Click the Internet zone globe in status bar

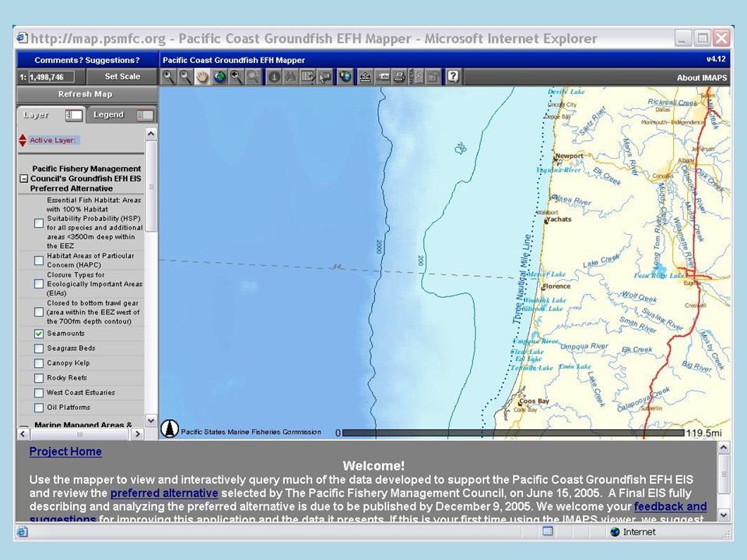tap(615, 532)
